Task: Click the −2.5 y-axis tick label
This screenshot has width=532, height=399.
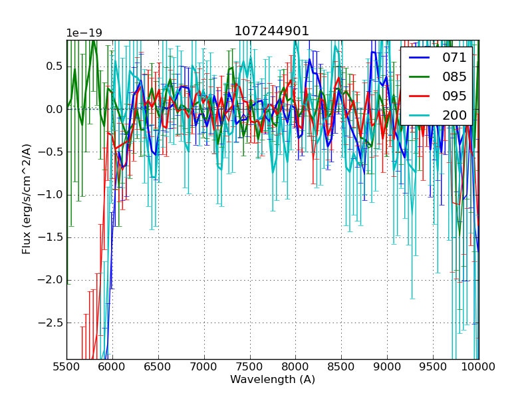Action: click(50, 323)
